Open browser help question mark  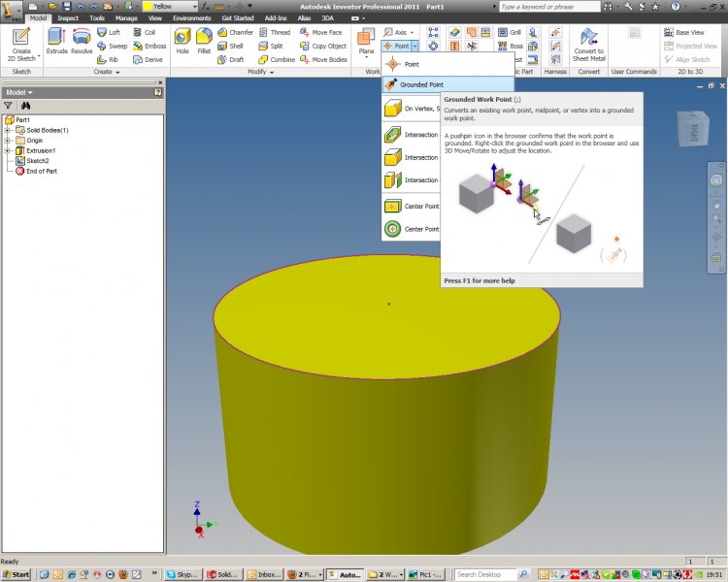pyautogui.click(x=158, y=92)
